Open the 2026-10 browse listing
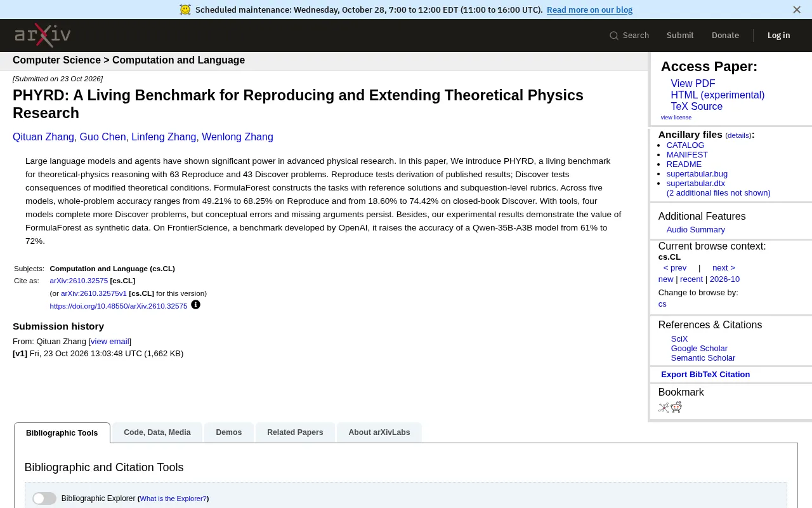 tap(724, 279)
